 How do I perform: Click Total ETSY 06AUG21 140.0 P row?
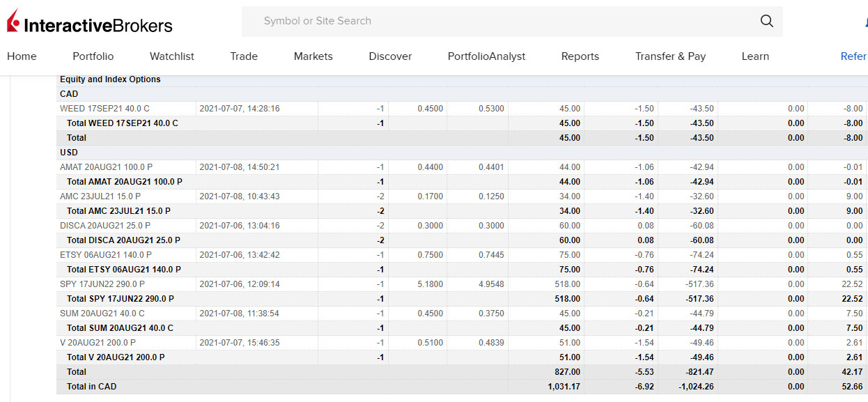pyautogui.click(x=462, y=270)
